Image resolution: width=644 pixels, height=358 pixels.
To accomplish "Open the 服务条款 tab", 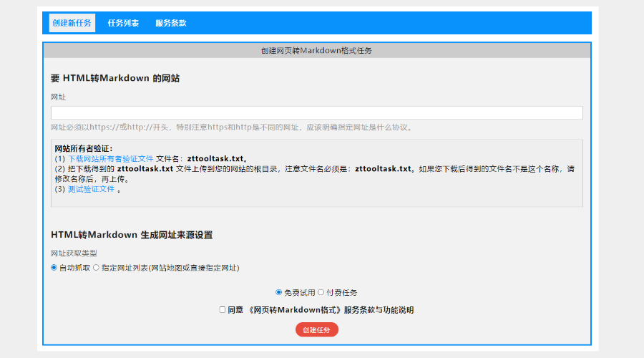I will click(171, 23).
